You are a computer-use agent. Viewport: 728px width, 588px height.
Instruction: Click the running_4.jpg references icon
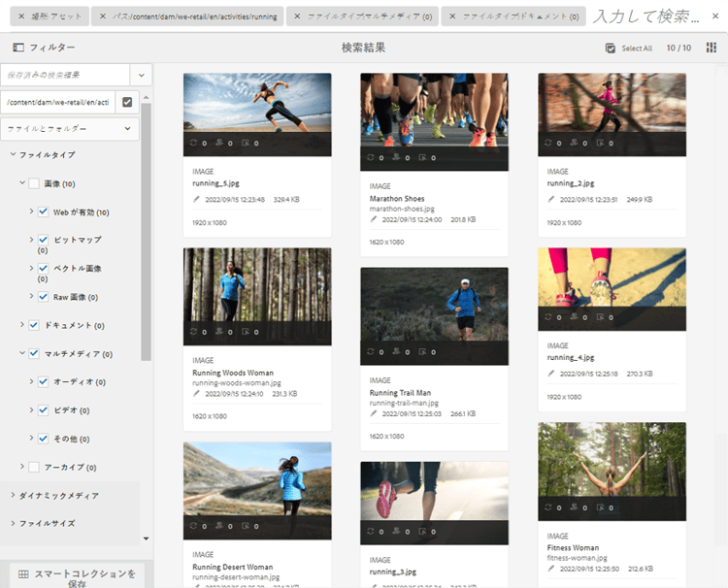point(600,317)
